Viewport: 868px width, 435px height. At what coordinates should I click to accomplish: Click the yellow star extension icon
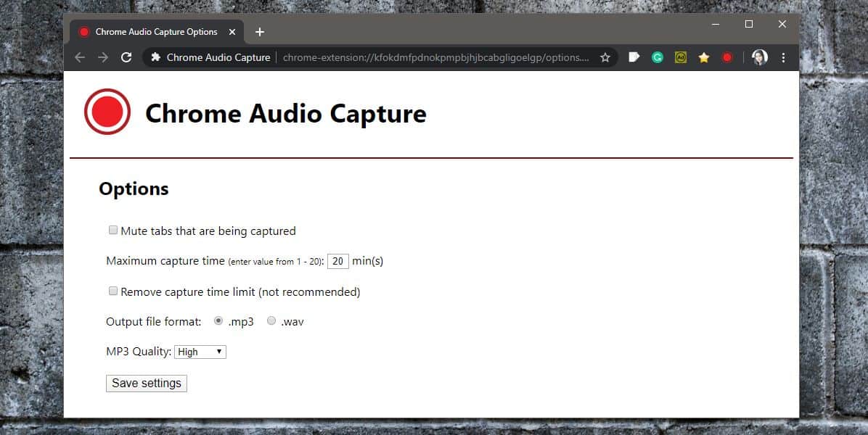(x=703, y=57)
